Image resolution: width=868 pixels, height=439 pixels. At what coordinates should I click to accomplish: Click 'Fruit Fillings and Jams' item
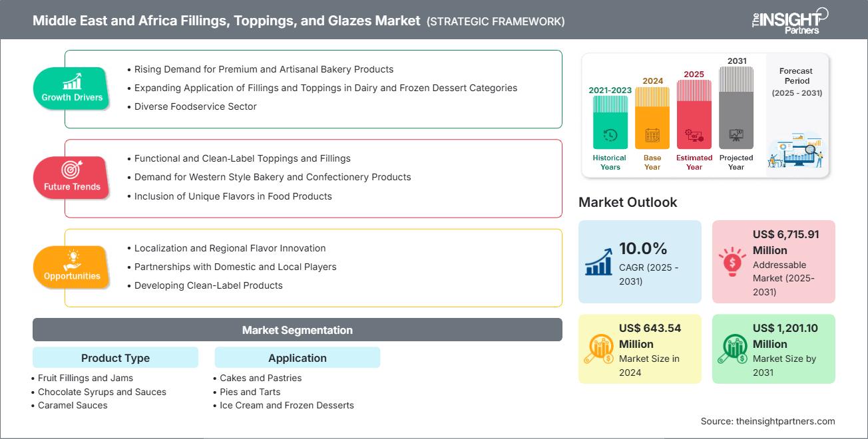pyautogui.click(x=84, y=378)
